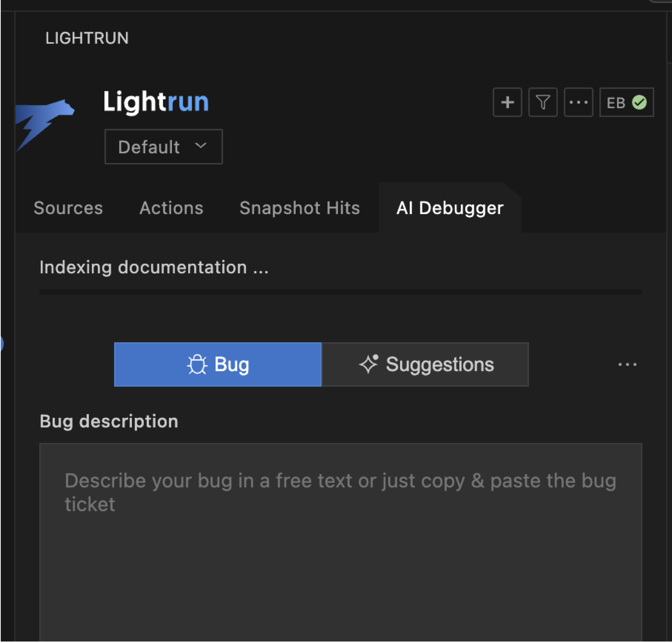This screenshot has height=643, width=672.
Task: Click the chevron arrow in the Default selector
Action: (201, 146)
